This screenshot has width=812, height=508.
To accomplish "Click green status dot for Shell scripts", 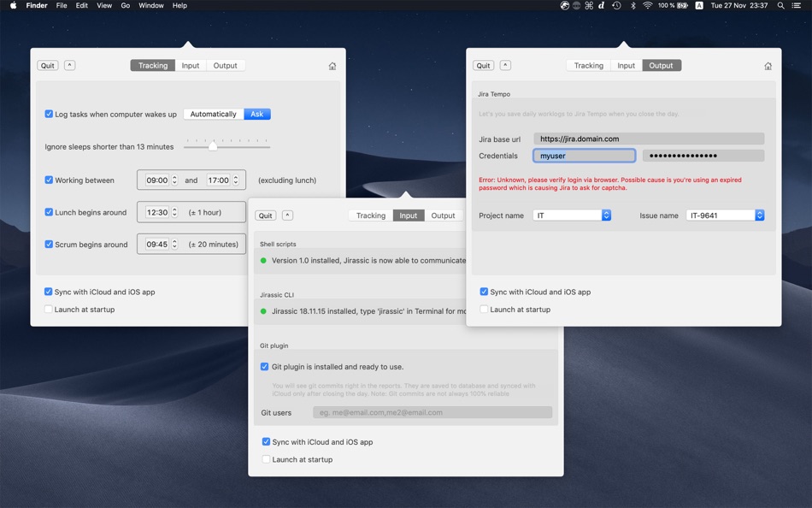I will click(263, 261).
